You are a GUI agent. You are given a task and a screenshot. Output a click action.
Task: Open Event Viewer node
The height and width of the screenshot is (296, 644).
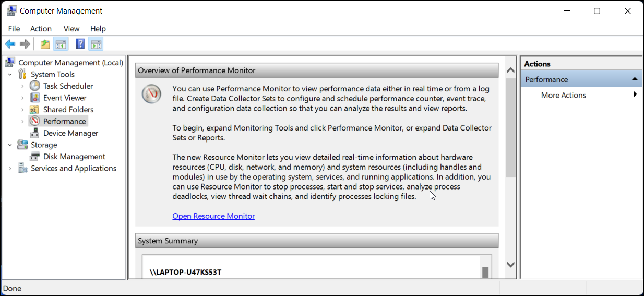[x=65, y=98]
